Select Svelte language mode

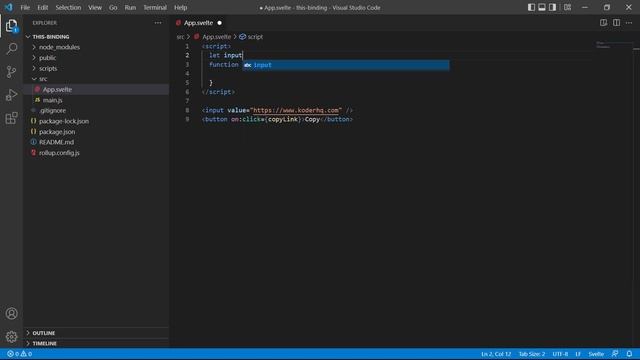[x=596, y=354]
